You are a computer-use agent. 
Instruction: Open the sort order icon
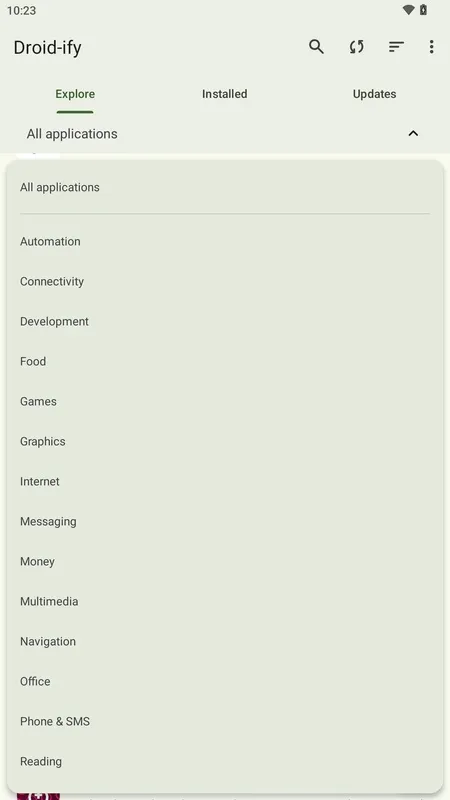(396, 47)
